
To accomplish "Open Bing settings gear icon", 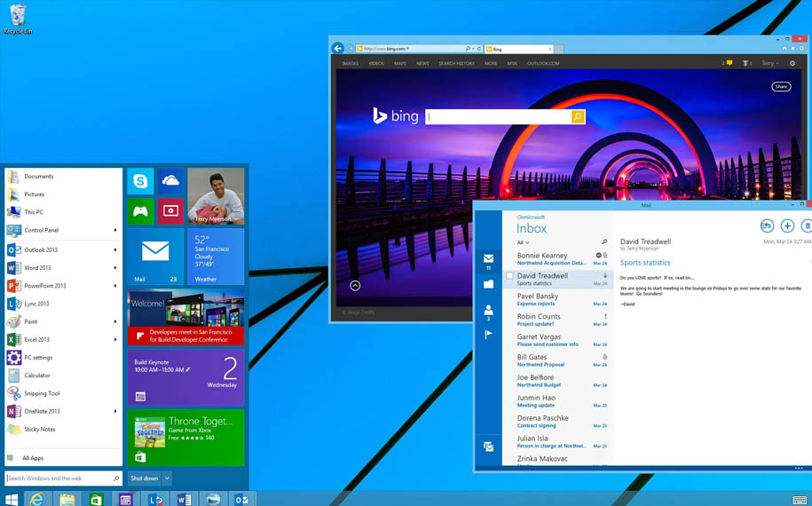I will coord(792,63).
